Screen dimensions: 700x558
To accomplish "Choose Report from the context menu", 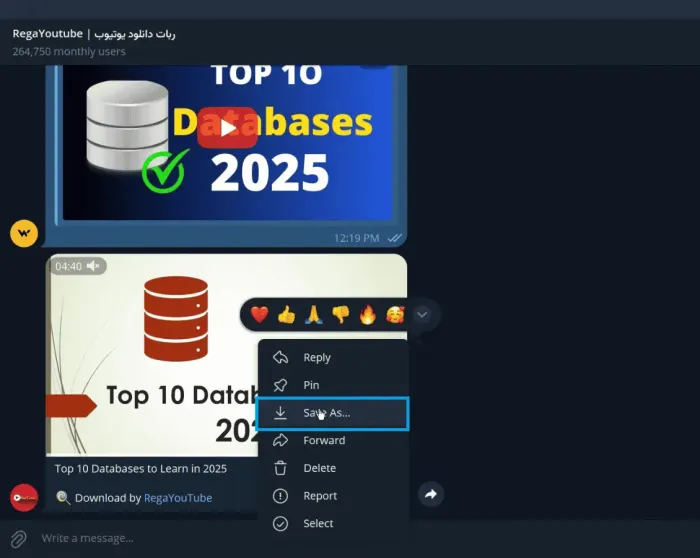I will click(x=333, y=496).
